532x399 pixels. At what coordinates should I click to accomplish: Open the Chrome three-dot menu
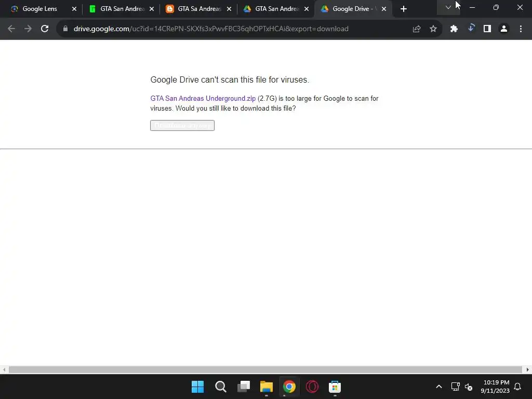[x=521, y=29]
